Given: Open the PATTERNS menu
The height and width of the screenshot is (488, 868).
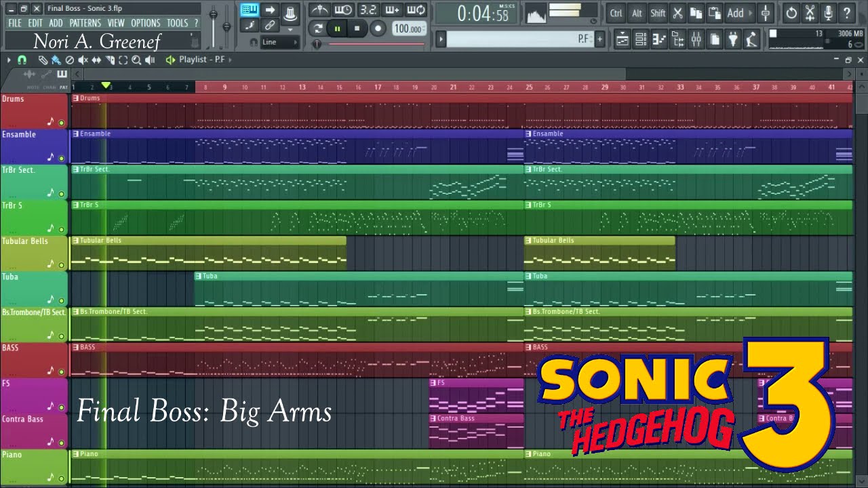Looking at the screenshot, I should (85, 23).
